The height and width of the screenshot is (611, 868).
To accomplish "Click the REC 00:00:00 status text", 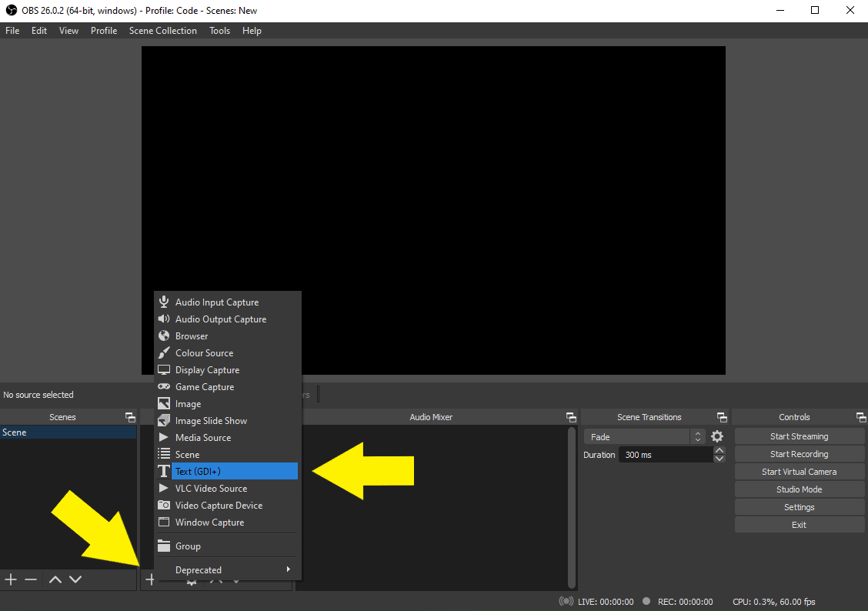I will (x=685, y=602).
